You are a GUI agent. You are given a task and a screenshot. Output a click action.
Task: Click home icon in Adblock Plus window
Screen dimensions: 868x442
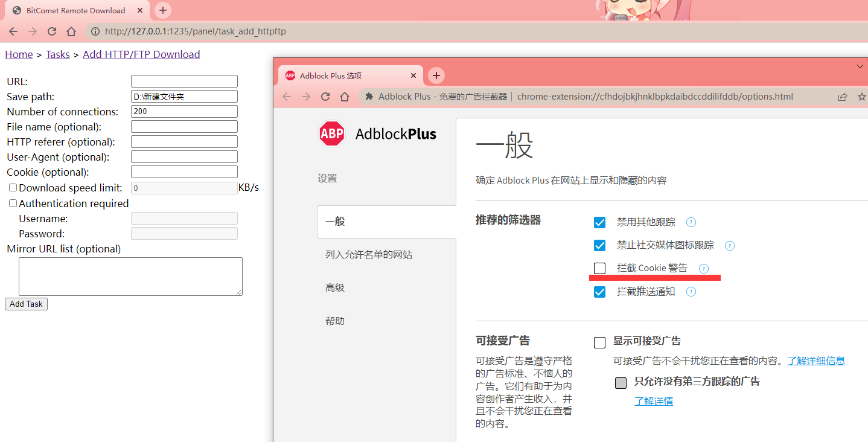[x=345, y=97]
